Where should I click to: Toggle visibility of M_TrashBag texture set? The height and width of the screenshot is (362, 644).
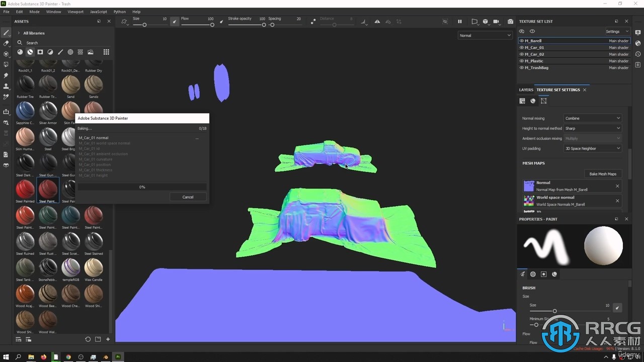pos(522,67)
